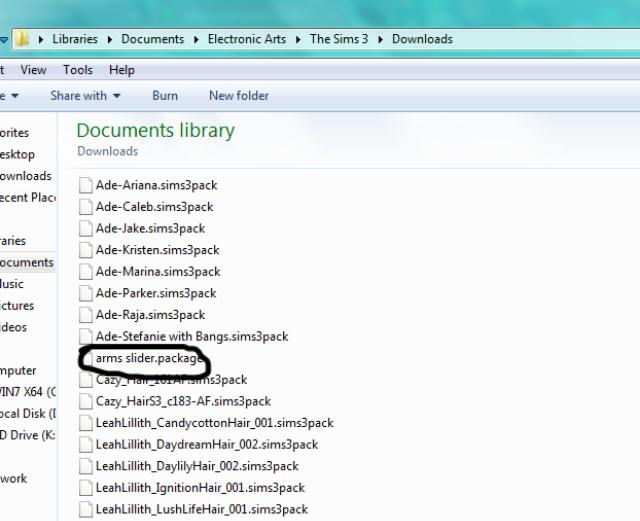
Task: Create a New folder
Action: coord(239,96)
